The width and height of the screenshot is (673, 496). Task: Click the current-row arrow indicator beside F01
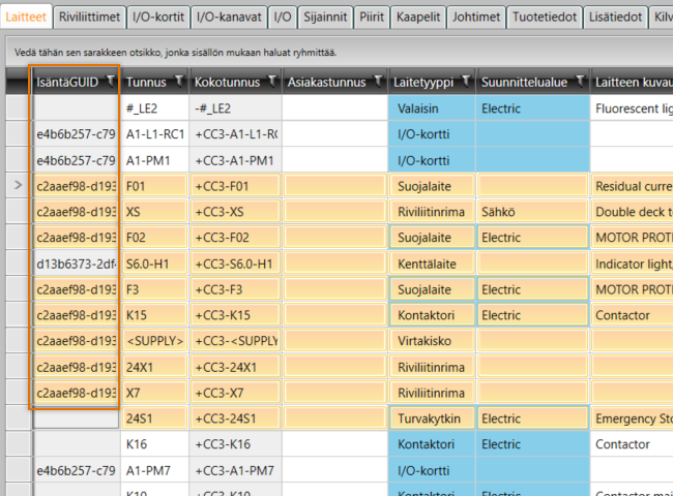pos(16,185)
